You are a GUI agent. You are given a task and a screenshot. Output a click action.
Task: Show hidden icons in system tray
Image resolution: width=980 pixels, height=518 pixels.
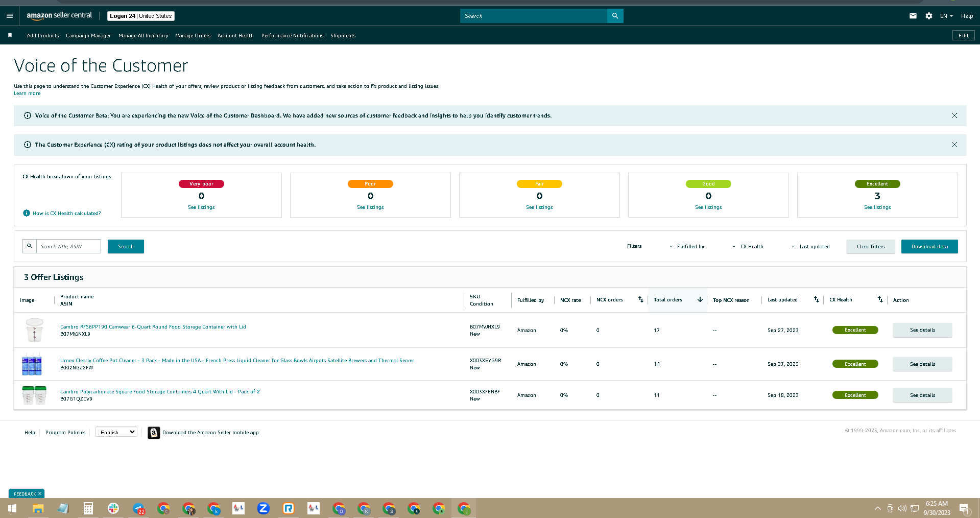tap(877, 508)
